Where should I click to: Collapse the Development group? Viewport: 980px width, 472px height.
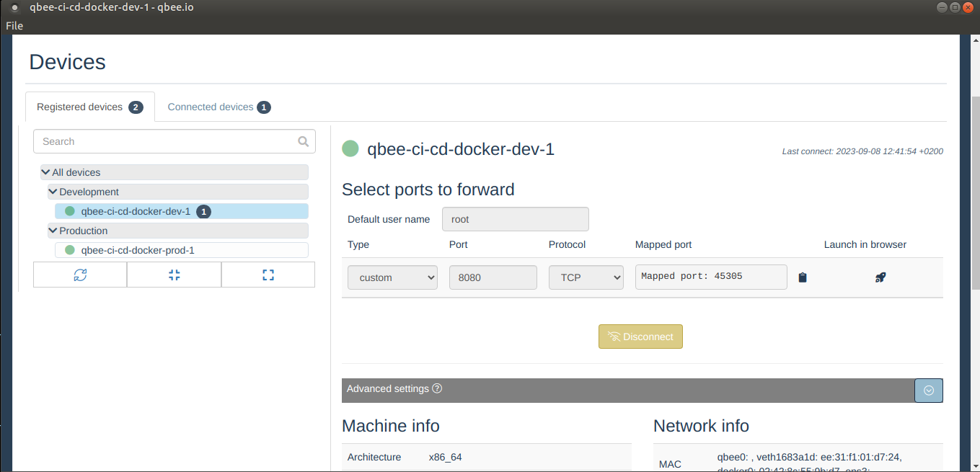52,191
